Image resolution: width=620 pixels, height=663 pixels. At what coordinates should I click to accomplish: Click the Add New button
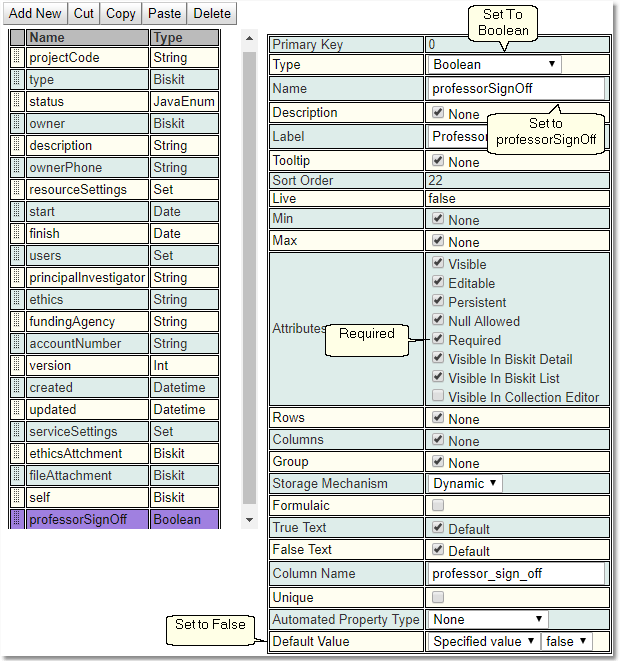click(35, 13)
